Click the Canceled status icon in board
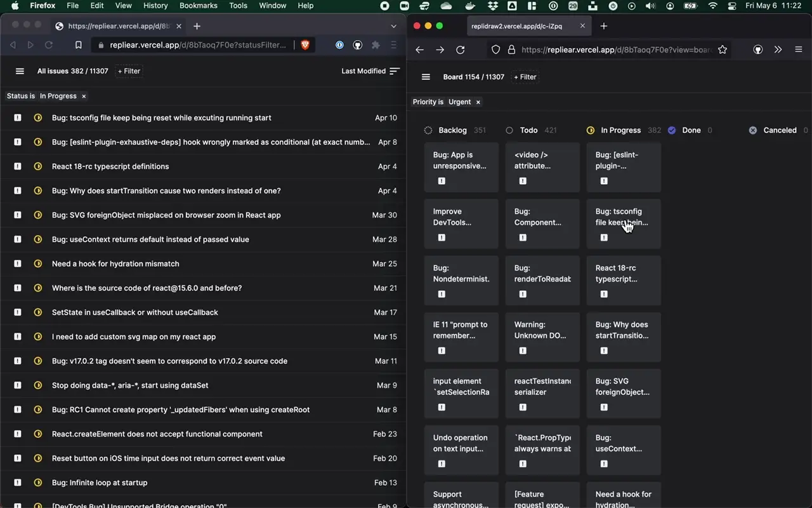This screenshot has height=508, width=812. [753, 130]
